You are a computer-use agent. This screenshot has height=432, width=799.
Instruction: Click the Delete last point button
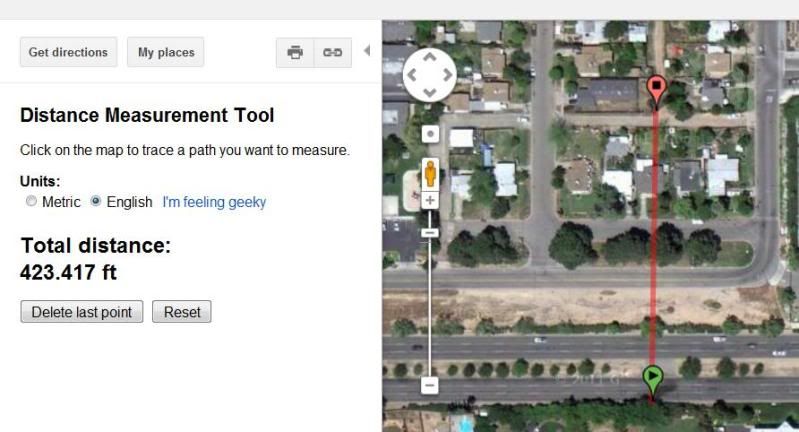pos(82,312)
